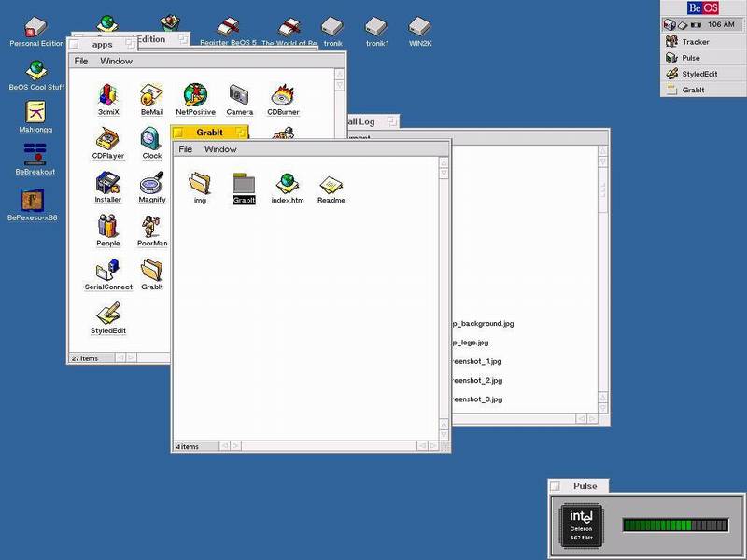Open Window menu in the apps window

(116, 61)
